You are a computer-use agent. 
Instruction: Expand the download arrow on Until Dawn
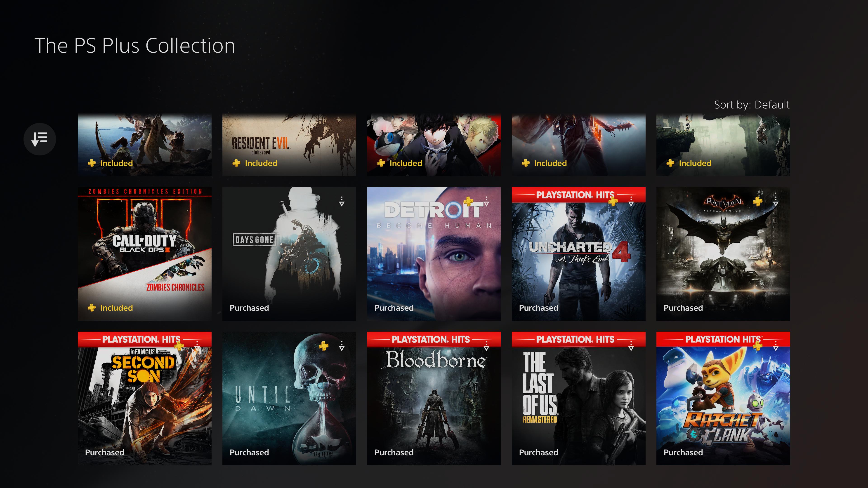coord(343,346)
